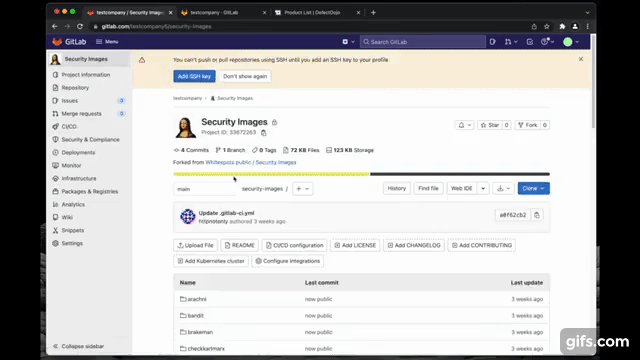Image resolution: width=640 pixels, height=360 pixels.
Task: Expand the Web IDE options arrow
Action: click(483, 189)
